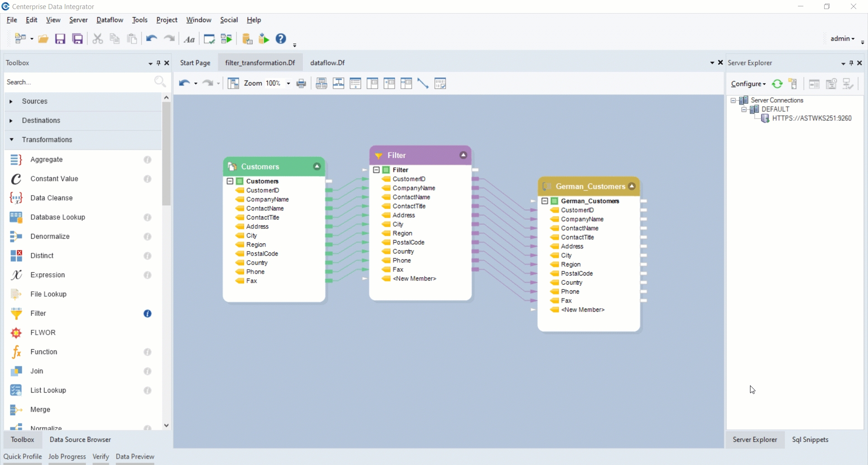Click the Print icon in dataflow toolbar
The width and height of the screenshot is (868, 465).
coord(301,84)
